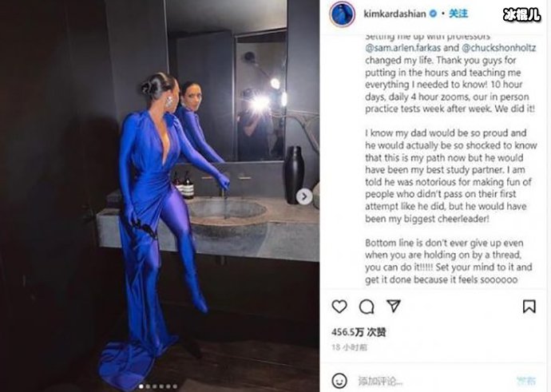Select the last carousel dot indicator

pos(175,386)
